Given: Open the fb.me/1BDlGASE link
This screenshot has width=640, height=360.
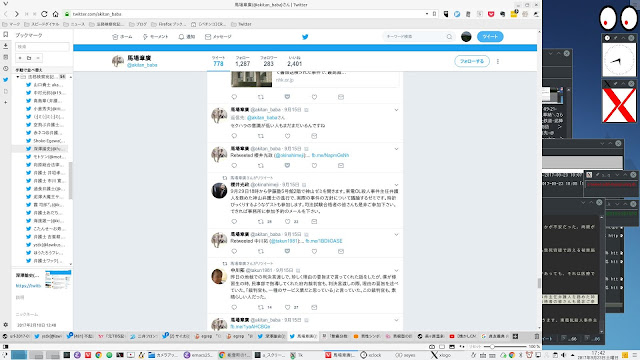Looking at the screenshot, I should click(324, 241).
